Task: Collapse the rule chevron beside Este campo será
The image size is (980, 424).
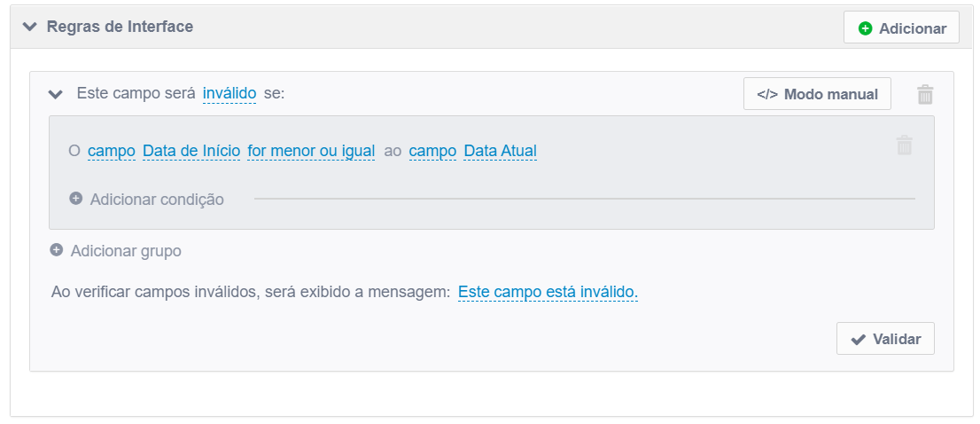Action: tap(56, 94)
